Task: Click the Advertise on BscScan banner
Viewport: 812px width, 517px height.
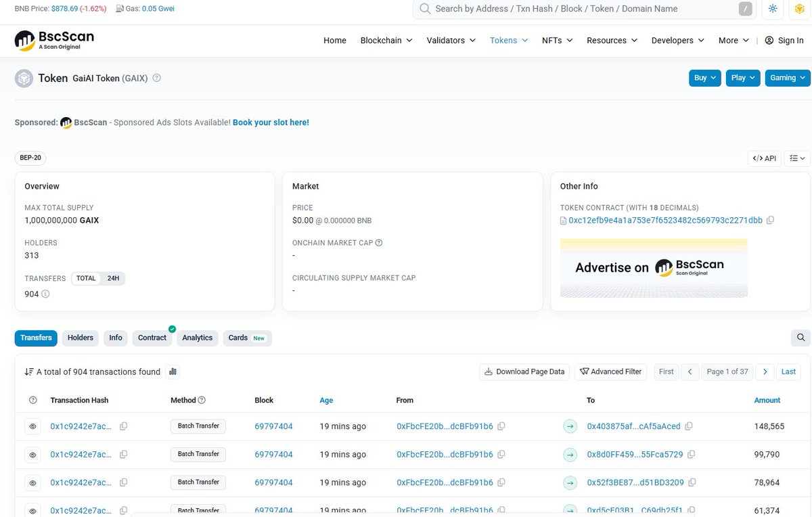Action: 654,268
